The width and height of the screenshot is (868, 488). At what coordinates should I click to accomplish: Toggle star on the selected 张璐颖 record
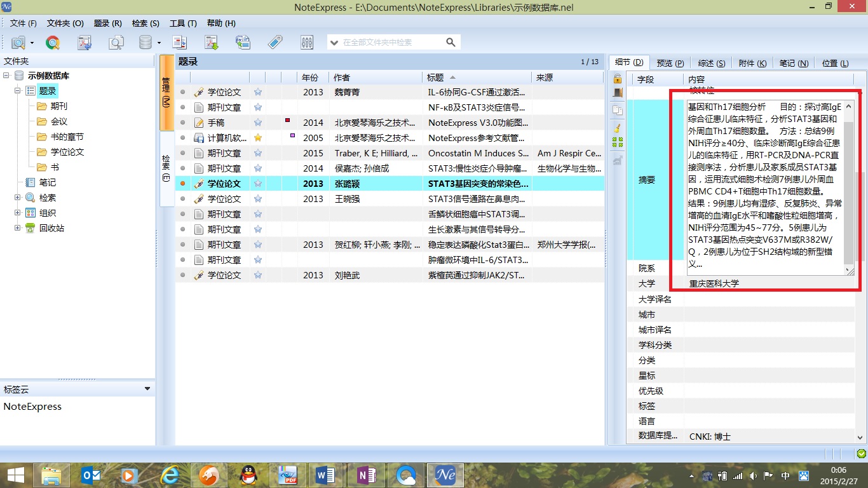(x=258, y=184)
